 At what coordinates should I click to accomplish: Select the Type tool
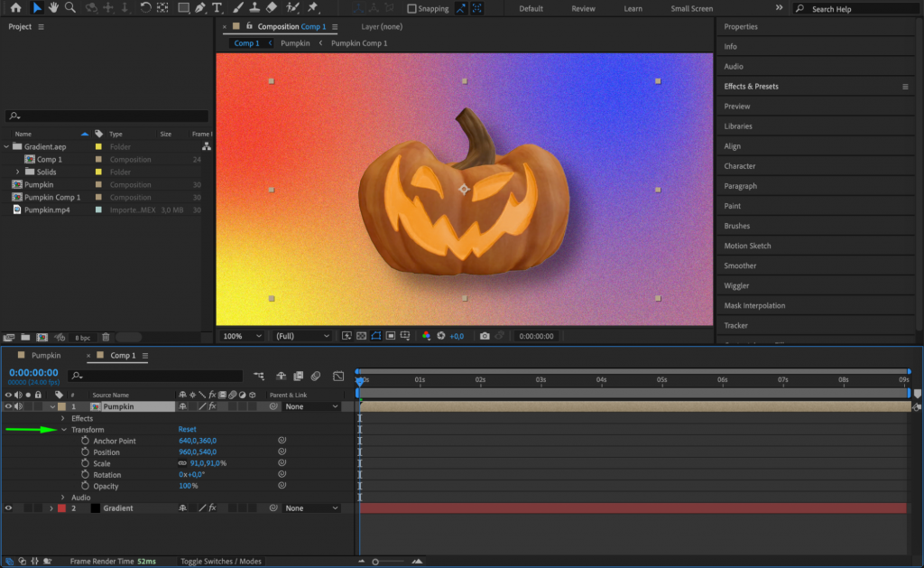pos(216,8)
